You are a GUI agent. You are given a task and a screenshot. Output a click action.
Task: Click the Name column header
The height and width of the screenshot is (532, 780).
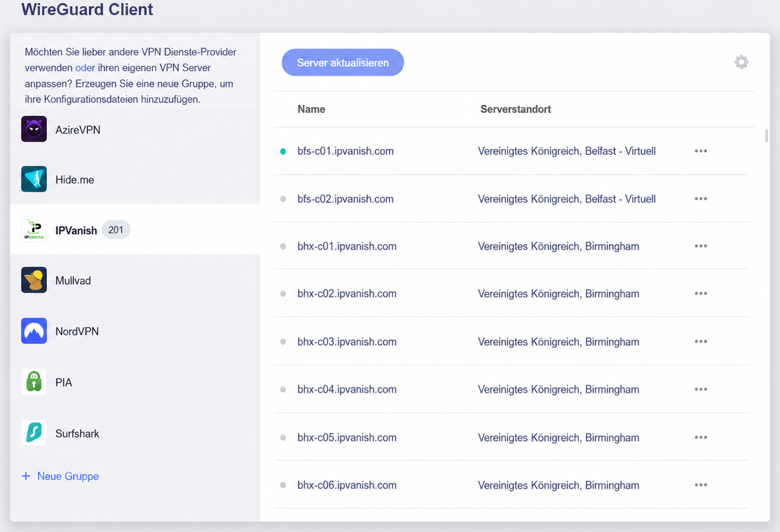(311, 109)
